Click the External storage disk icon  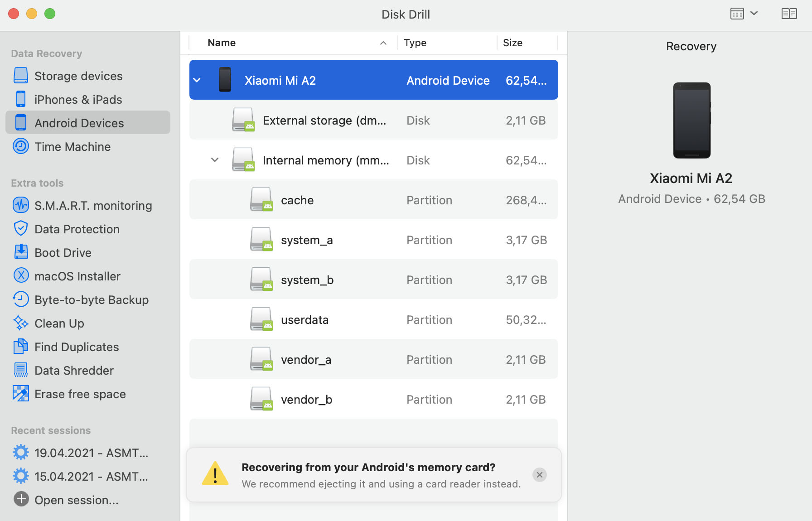[x=243, y=120]
